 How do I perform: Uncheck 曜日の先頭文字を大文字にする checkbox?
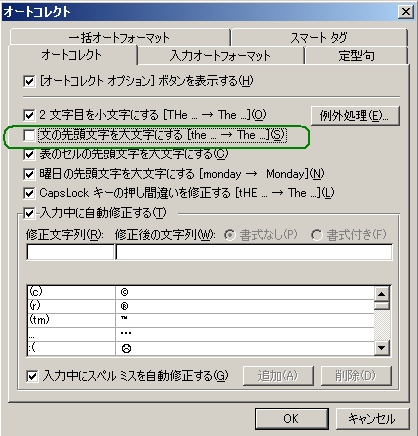(x=29, y=174)
